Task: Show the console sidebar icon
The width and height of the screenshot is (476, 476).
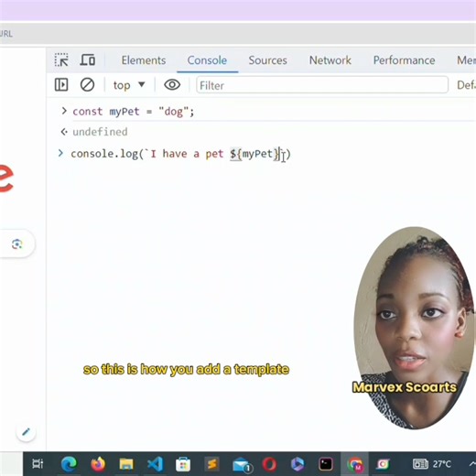Action: [x=61, y=85]
